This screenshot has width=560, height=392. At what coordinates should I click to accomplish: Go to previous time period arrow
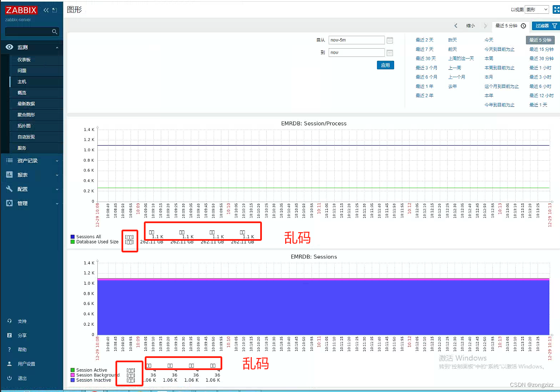pos(456,26)
